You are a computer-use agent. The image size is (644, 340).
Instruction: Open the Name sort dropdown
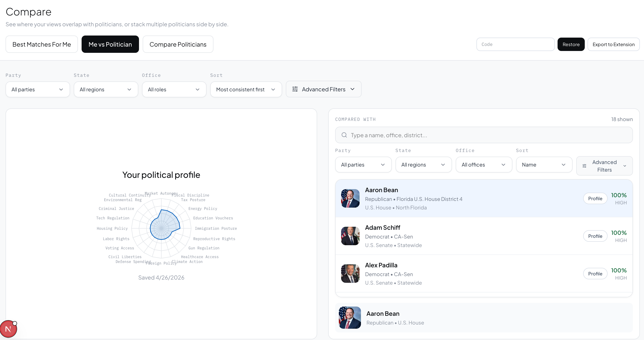(544, 165)
